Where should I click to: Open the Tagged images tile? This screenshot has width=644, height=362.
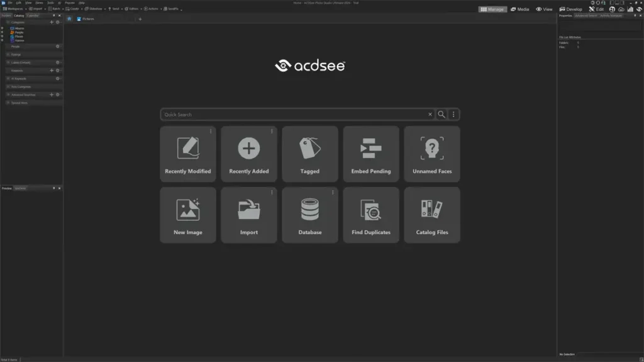(309, 154)
